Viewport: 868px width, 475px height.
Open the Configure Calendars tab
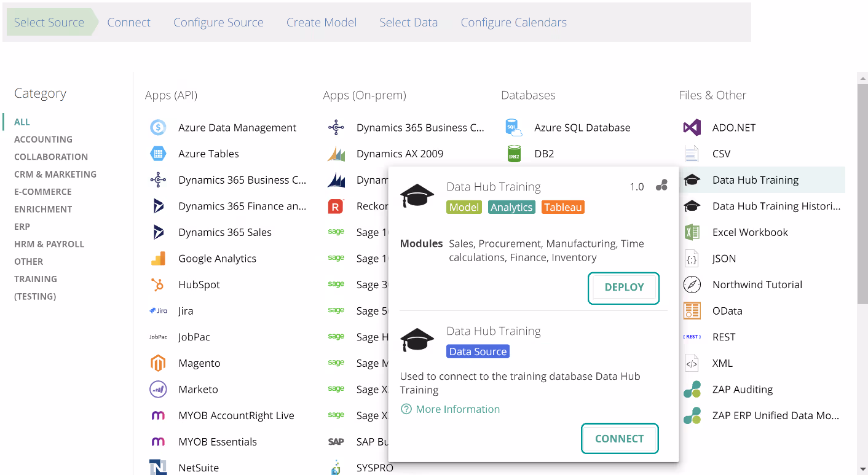pos(513,22)
